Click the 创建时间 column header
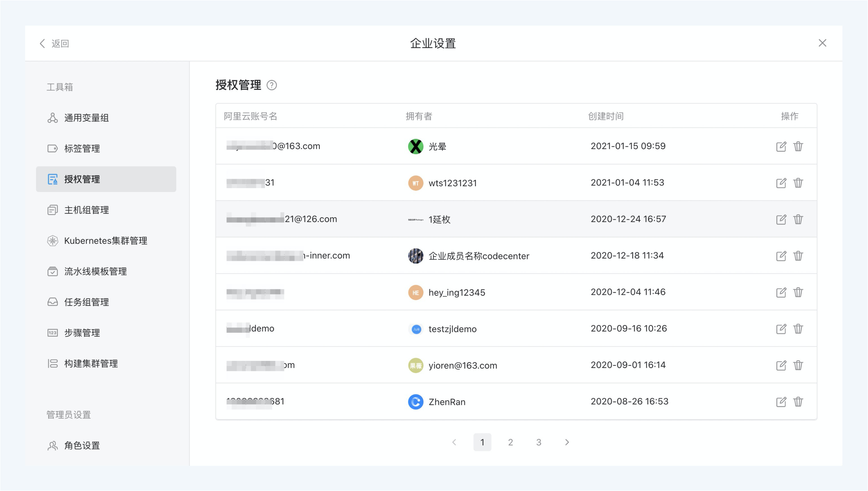The height and width of the screenshot is (491, 868). point(606,116)
